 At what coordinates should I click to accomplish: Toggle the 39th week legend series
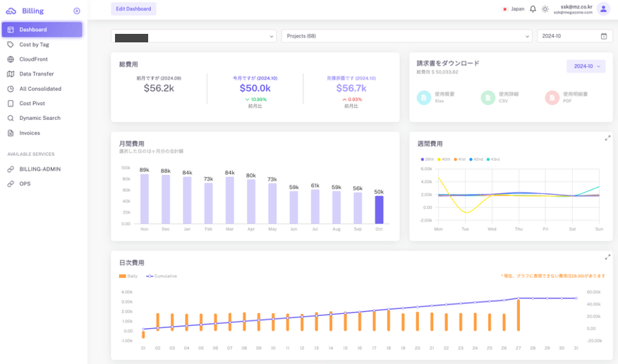[428, 159]
